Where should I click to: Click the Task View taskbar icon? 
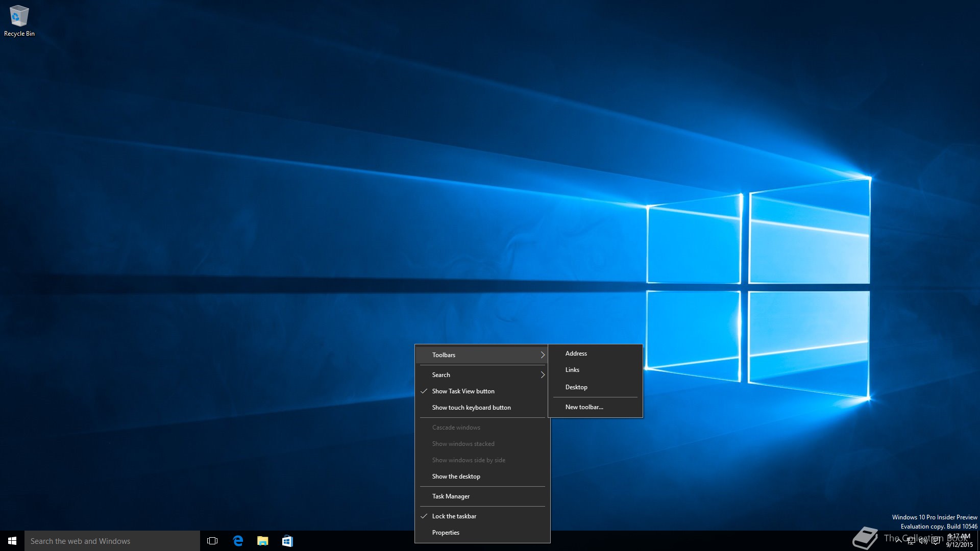tap(212, 541)
